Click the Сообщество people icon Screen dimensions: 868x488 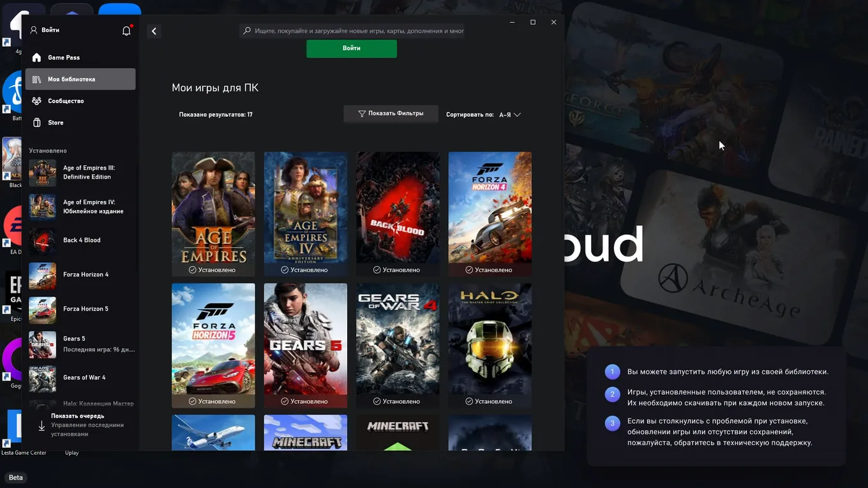(x=36, y=101)
